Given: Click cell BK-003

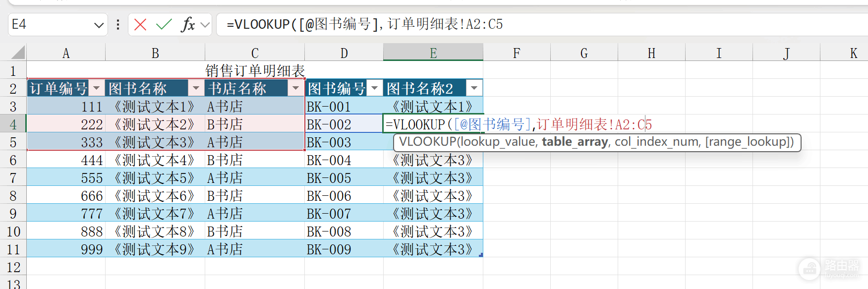Looking at the screenshot, I should tap(344, 142).
